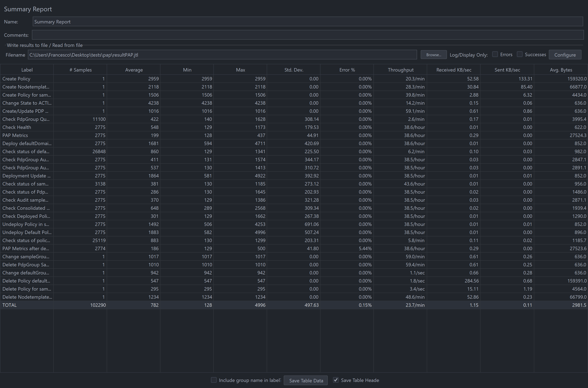588x388 pixels.
Task: Select the TOTAL row label
Action: [9, 305]
